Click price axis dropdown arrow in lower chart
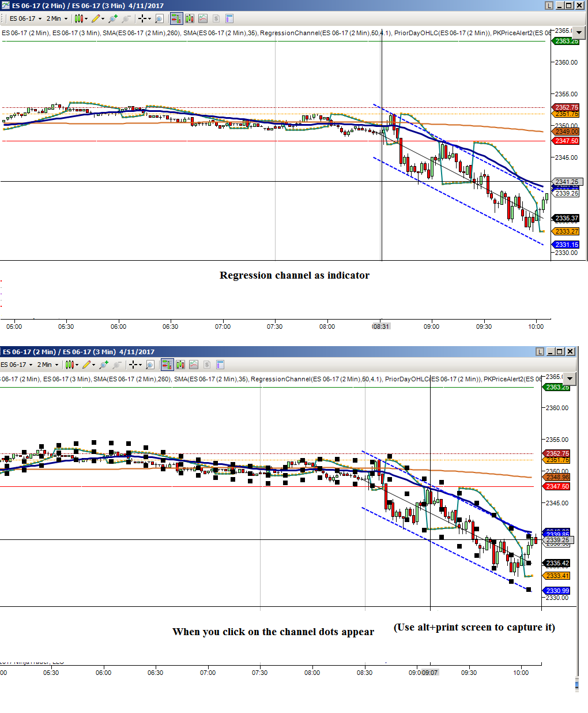This screenshot has width=588, height=713. 570,378
